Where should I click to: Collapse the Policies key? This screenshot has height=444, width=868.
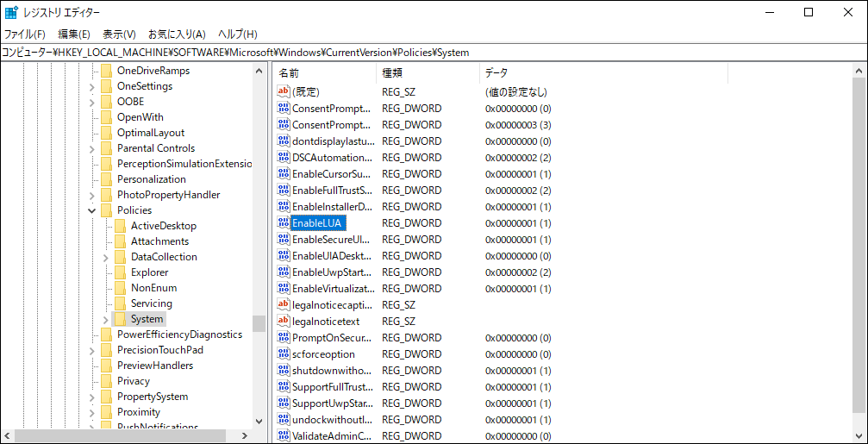[x=92, y=210]
